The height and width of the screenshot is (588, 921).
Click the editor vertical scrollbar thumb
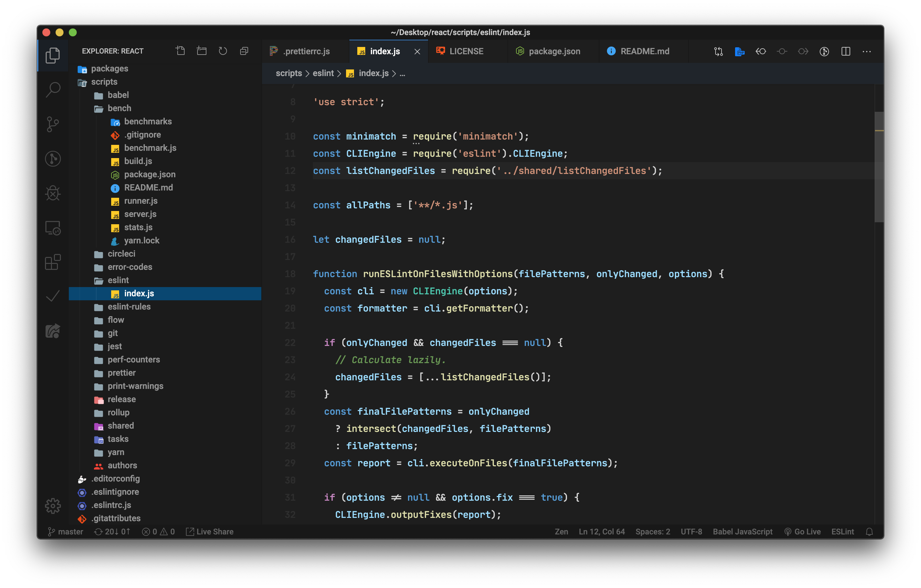879,167
